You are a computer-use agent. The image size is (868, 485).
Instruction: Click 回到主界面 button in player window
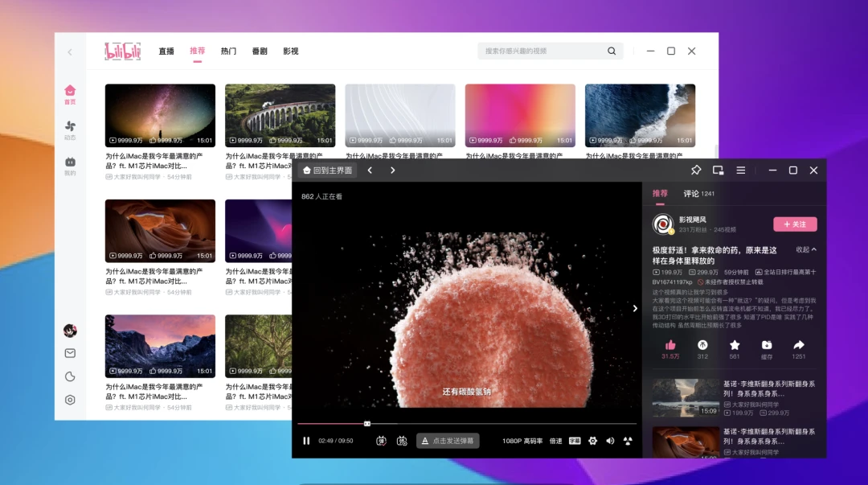pyautogui.click(x=328, y=171)
